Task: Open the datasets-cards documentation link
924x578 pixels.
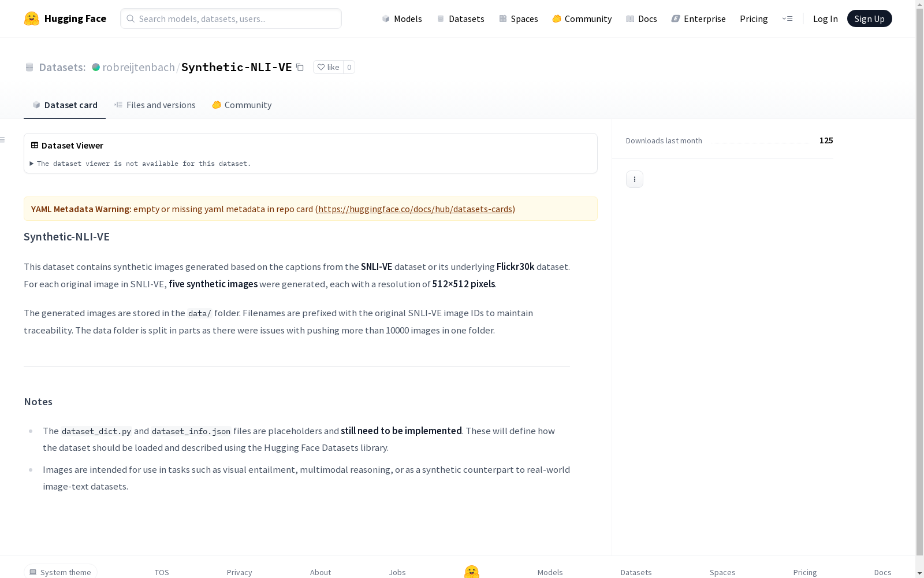Action: [x=415, y=209]
